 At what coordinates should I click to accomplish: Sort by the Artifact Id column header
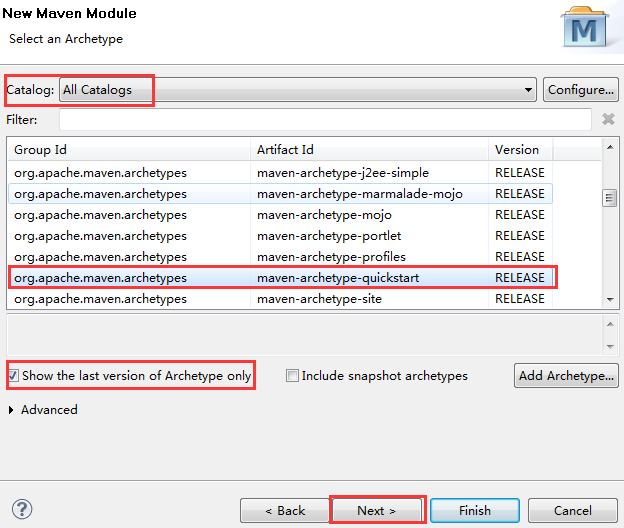click(x=369, y=150)
